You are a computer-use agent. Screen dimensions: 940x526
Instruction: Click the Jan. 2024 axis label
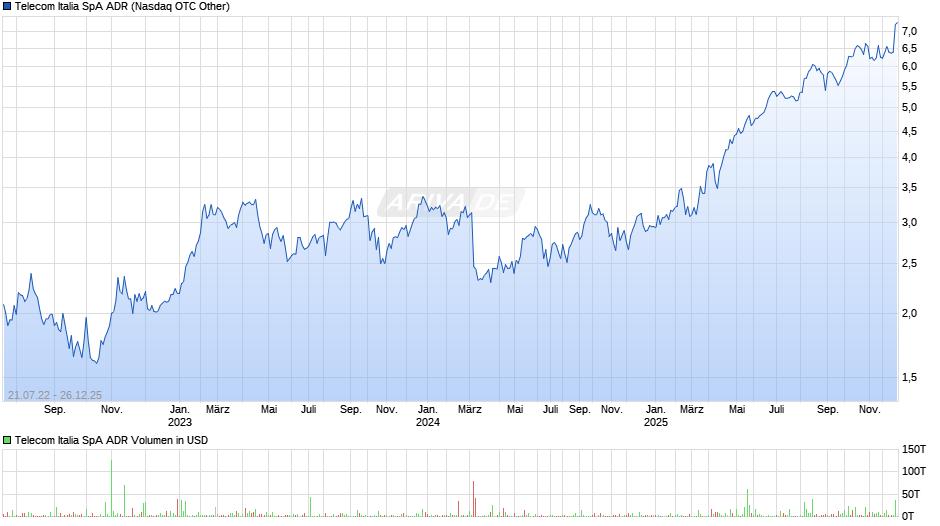(427, 416)
